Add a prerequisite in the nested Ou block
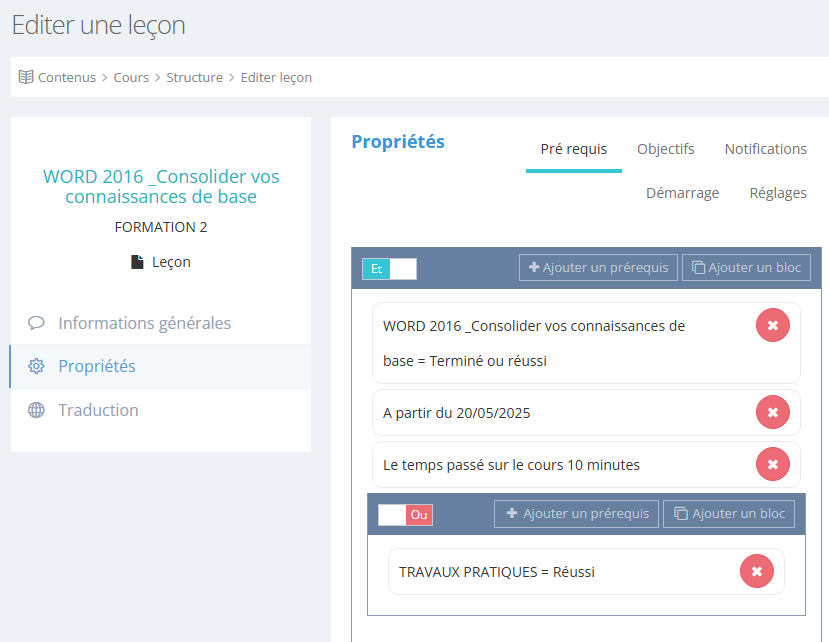Screen dimensions: 829x642 coord(576,514)
